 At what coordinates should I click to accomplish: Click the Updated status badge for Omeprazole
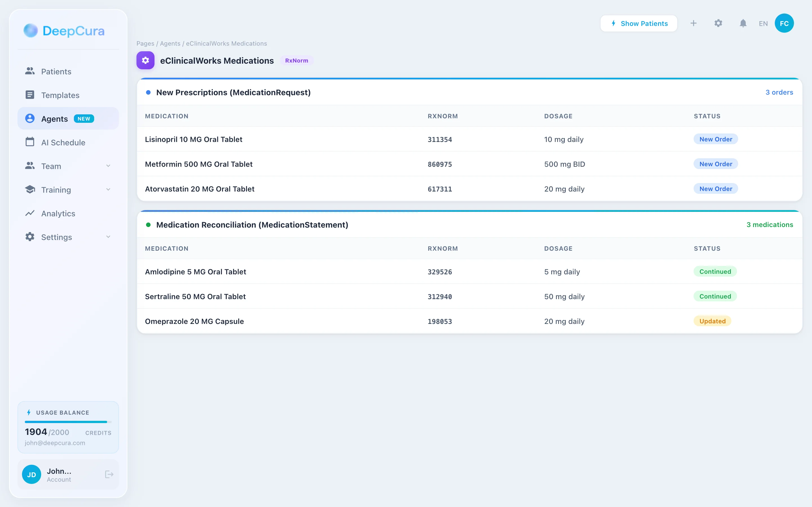[x=712, y=321]
